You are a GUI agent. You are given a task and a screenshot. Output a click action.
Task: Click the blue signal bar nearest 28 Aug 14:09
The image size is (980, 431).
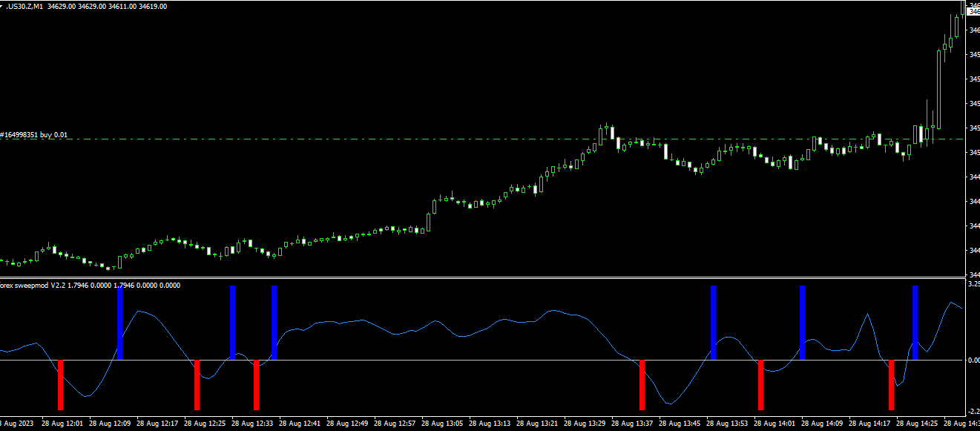[802, 323]
